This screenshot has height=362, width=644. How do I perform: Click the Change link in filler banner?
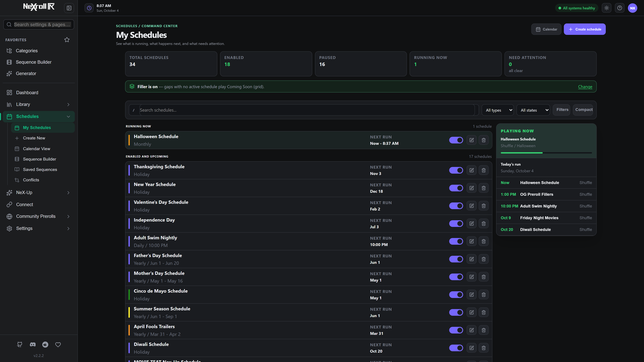585,87
